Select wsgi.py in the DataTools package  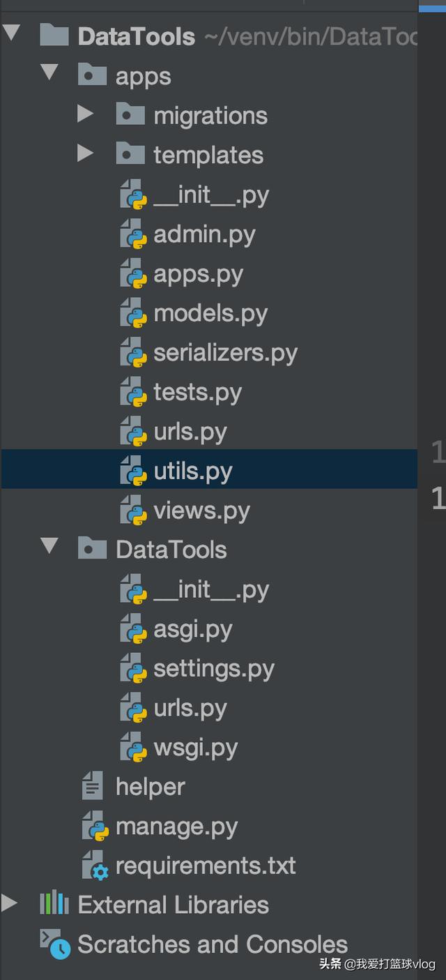[196, 748]
